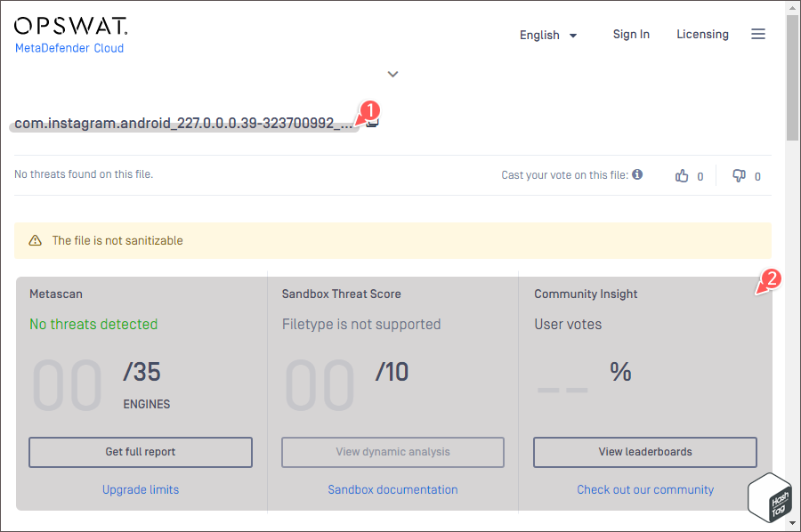This screenshot has width=801, height=532.
Task: Open the Licensing page
Action: click(x=702, y=34)
